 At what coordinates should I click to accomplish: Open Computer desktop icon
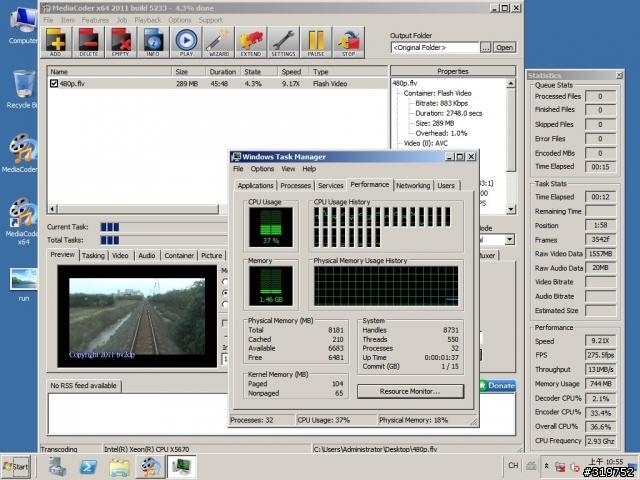tap(22, 25)
